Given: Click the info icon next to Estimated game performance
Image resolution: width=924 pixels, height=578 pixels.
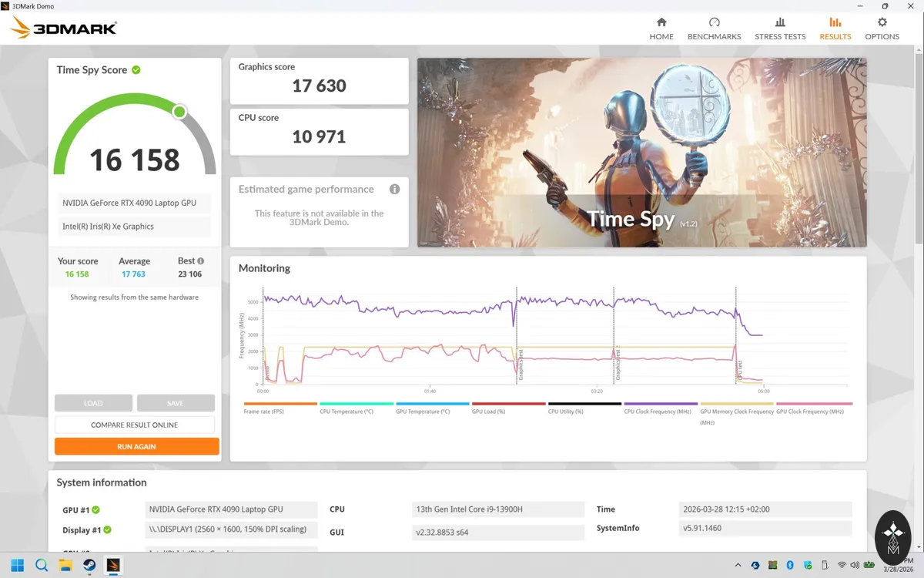Looking at the screenshot, I should click(394, 189).
